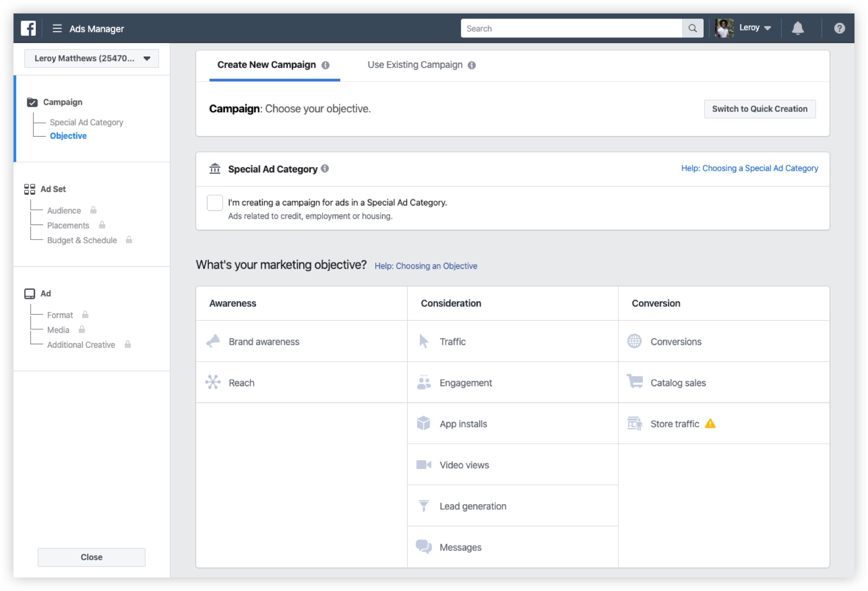Click the Brand awareness megaphone icon
The height and width of the screenshot is (591, 868).
[x=213, y=341]
